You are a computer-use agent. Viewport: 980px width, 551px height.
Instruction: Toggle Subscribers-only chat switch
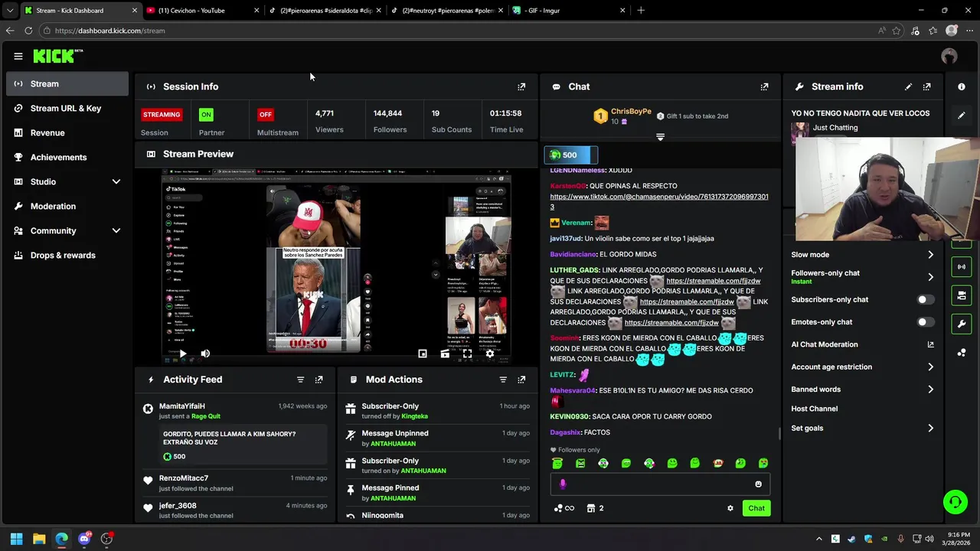[x=926, y=300]
